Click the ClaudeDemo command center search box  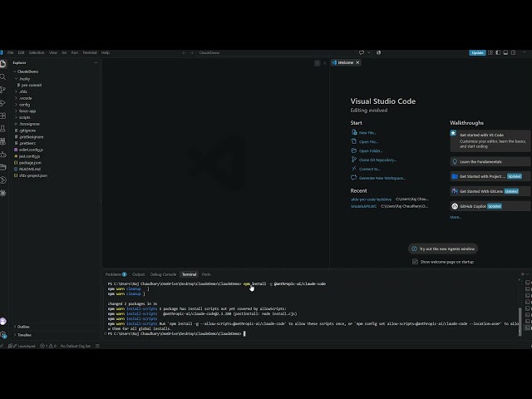276,52
